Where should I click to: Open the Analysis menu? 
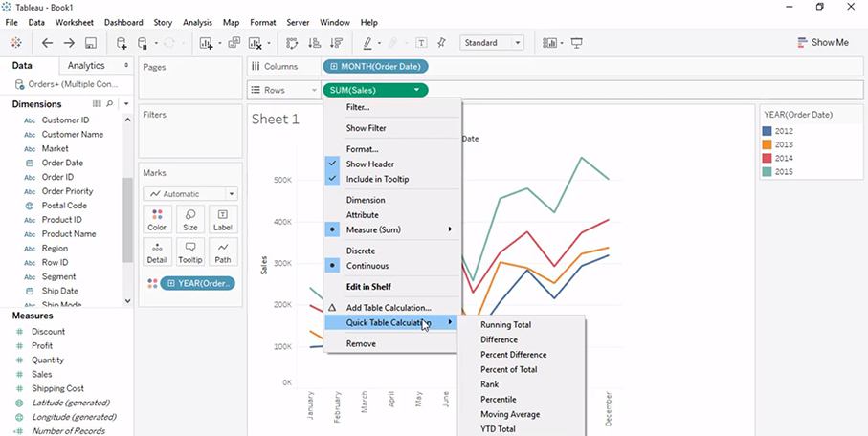197,22
